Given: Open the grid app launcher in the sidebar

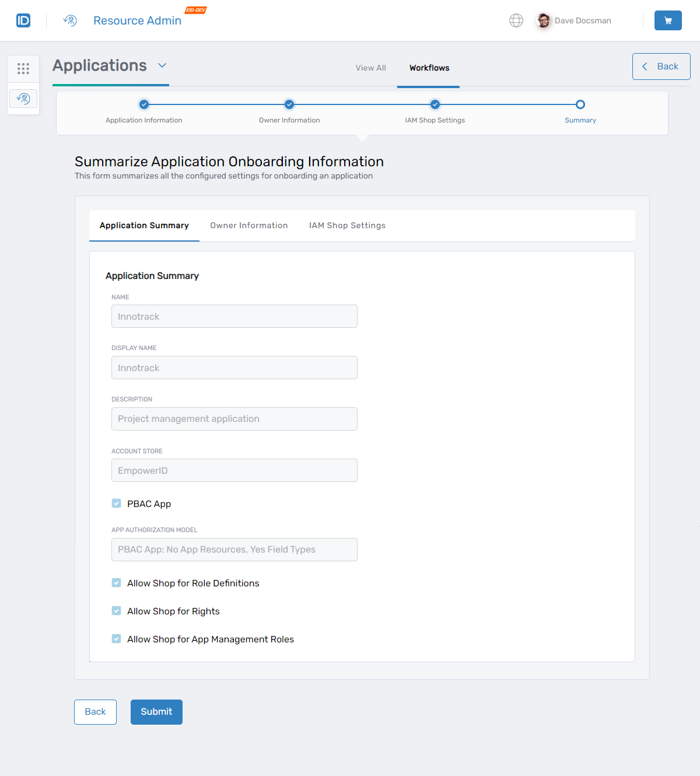Looking at the screenshot, I should (23, 68).
